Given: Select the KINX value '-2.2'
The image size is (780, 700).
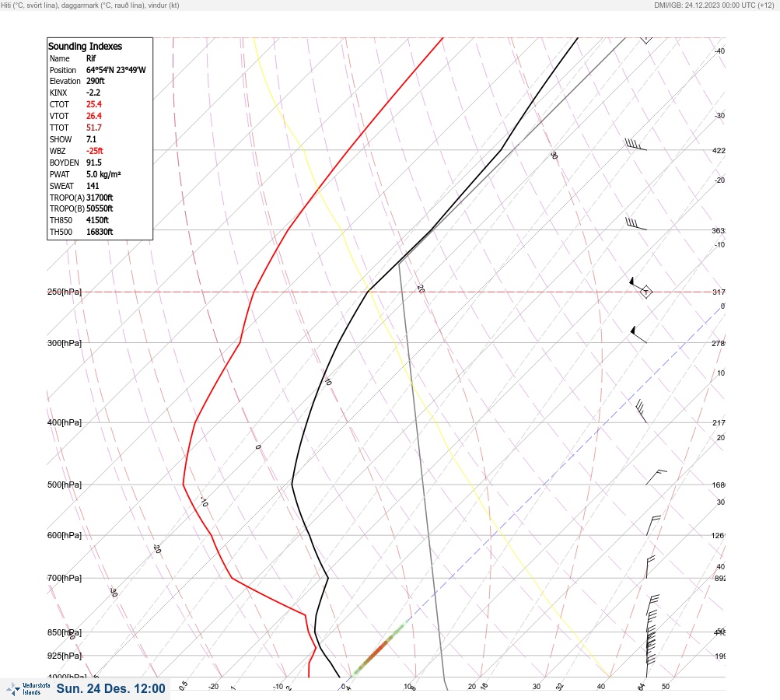Looking at the screenshot, I should pyautogui.click(x=93, y=93).
